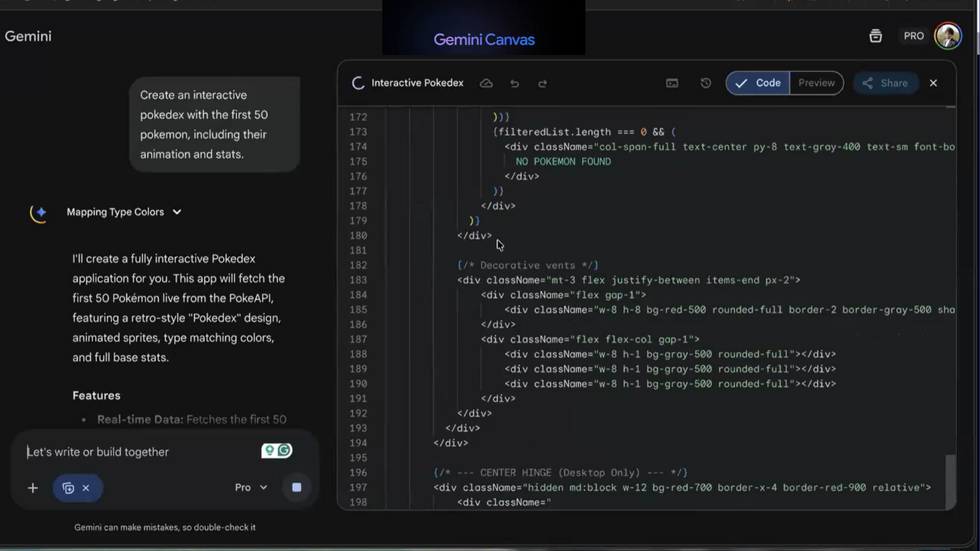Remove the Canvas tool chip

(86, 488)
